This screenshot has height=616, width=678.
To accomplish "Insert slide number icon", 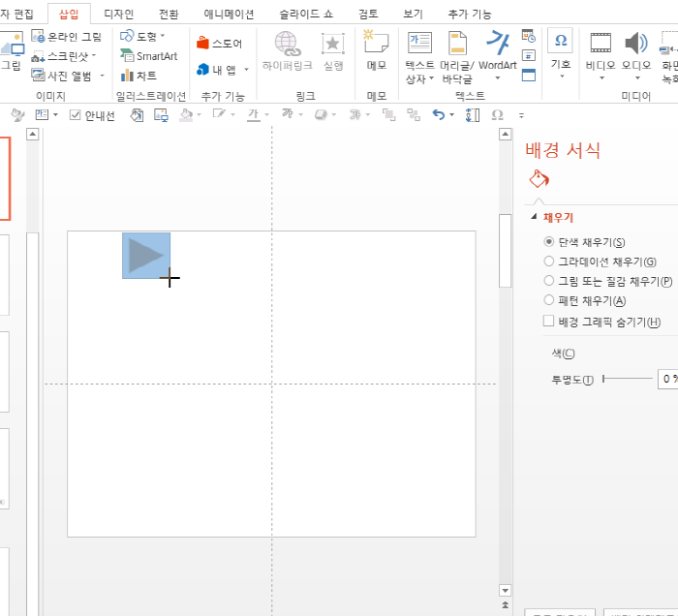I will (529, 56).
